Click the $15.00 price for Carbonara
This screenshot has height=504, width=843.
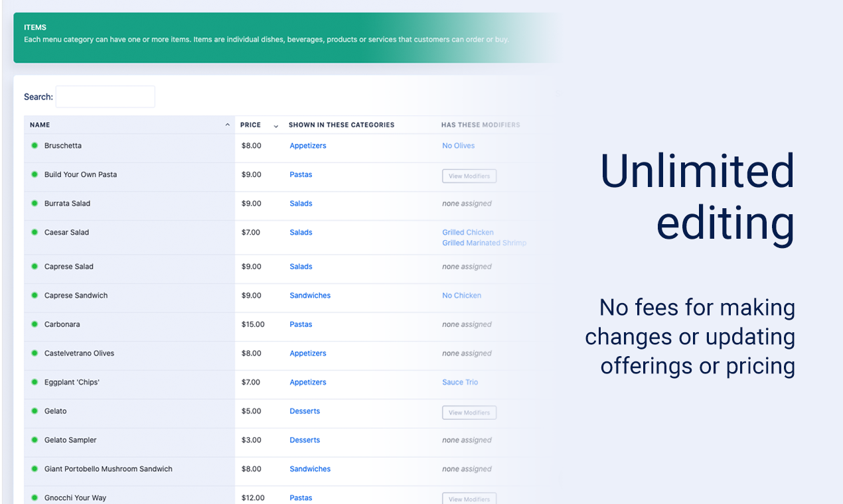[253, 324]
